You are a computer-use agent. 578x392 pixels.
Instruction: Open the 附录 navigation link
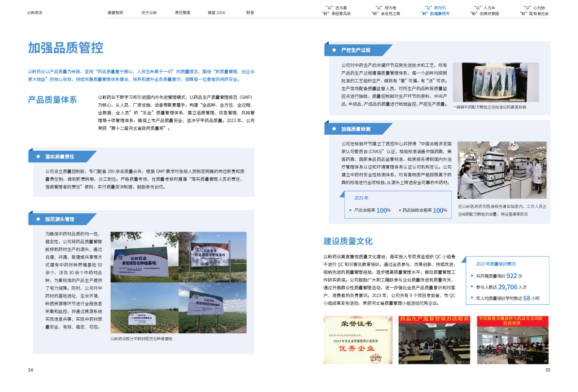(250, 12)
